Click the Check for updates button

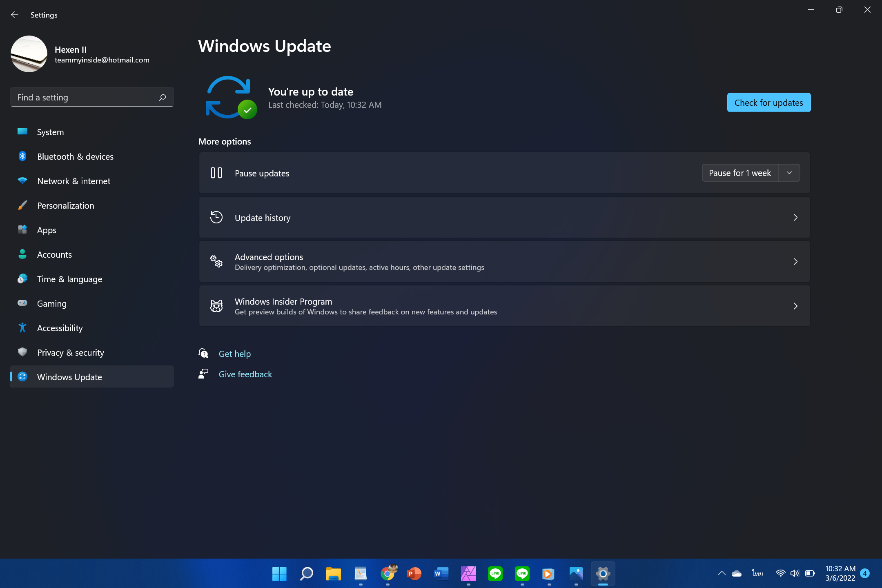[x=768, y=102]
